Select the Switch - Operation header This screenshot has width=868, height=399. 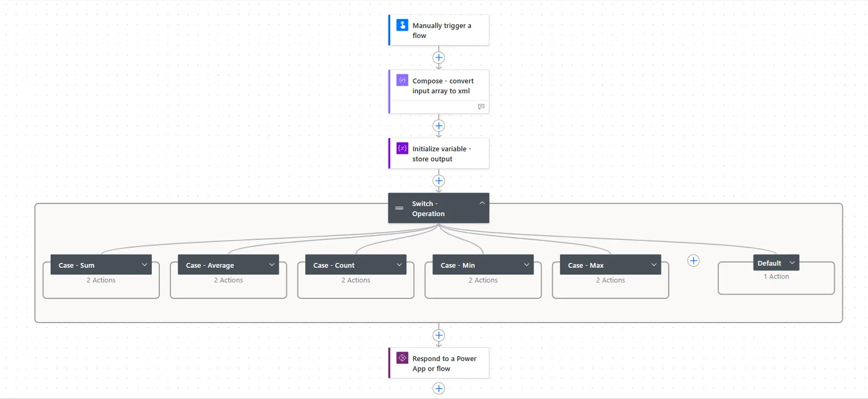click(x=439, y=208)
